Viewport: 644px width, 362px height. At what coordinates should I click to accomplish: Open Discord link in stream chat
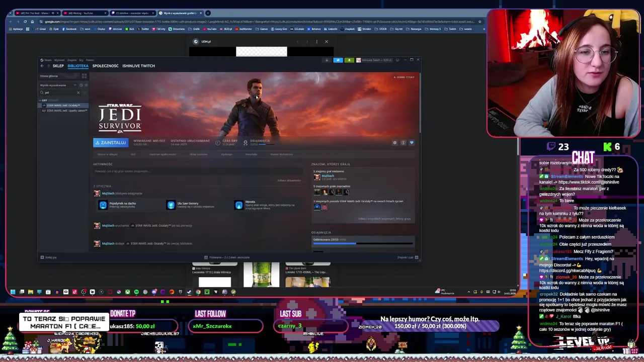point(567,270)
